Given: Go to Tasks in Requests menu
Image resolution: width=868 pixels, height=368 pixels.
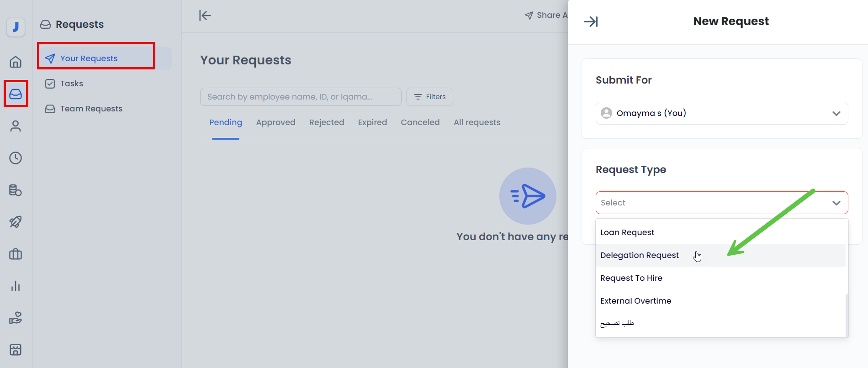Looking at the screenshot, I should [72, 84].
